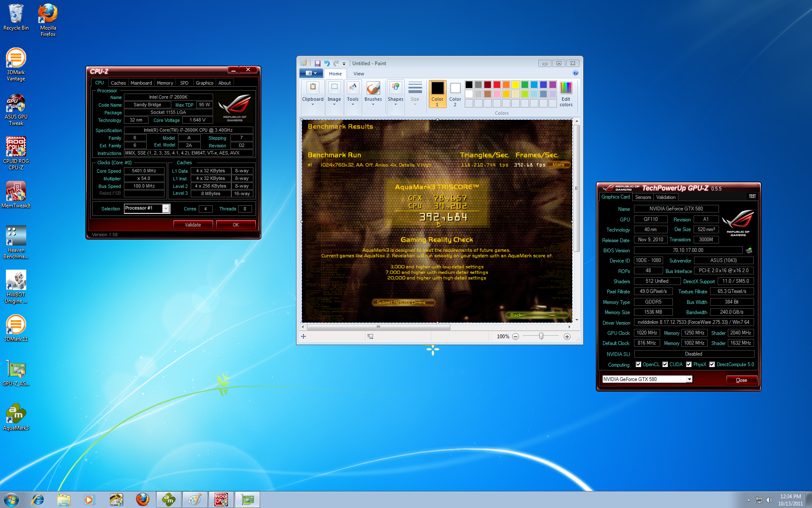The height and width of the screenshot is (508, 812).
Task: Click the GPU-Z BIOS save chip icon
Action: pos(749,250)
